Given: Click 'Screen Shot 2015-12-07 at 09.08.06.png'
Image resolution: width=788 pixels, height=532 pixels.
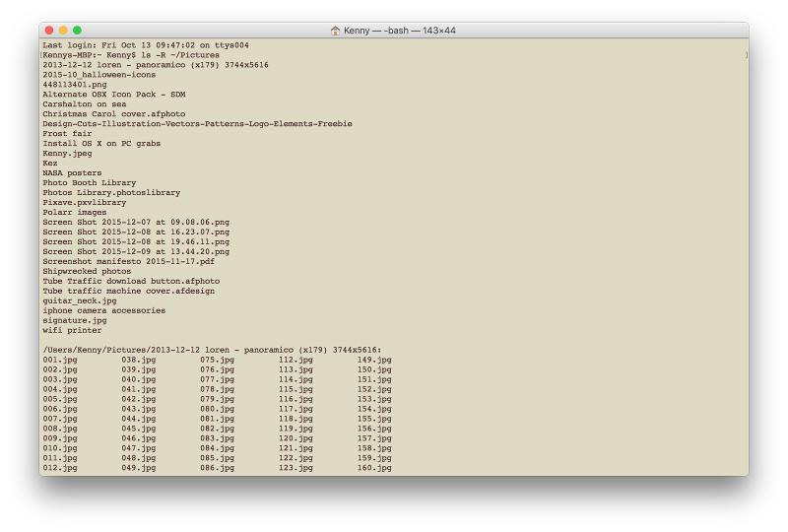Looking at the screenshot, I should click(x=136, y=223).
